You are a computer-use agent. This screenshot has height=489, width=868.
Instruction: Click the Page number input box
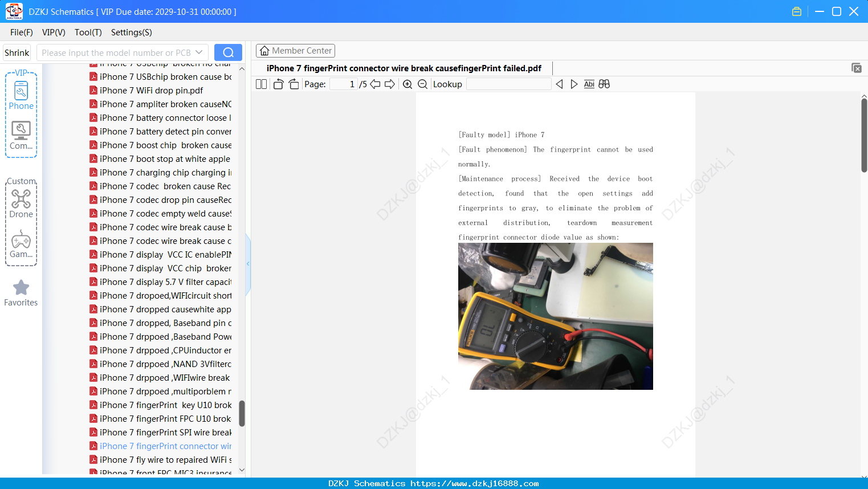(x=343, y=84)
